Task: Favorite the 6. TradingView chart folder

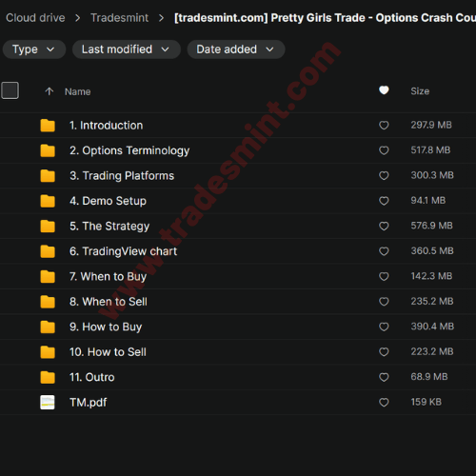Action: pyautogui.click(x=384, y=251)
